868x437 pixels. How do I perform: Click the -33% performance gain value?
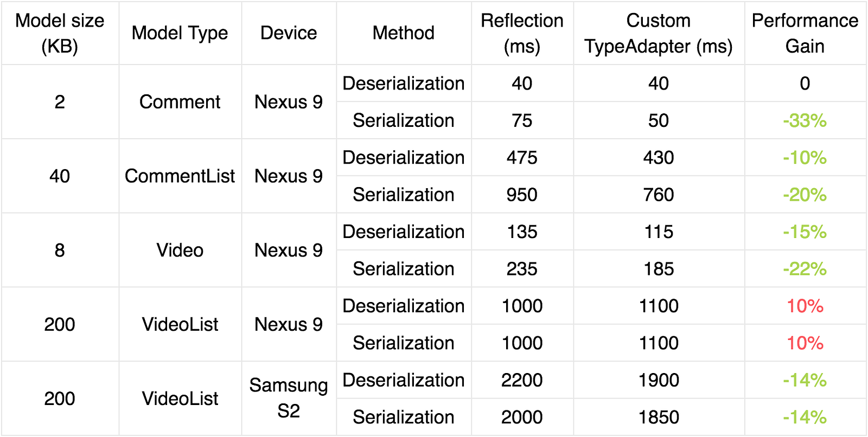[x=805, y=120]
